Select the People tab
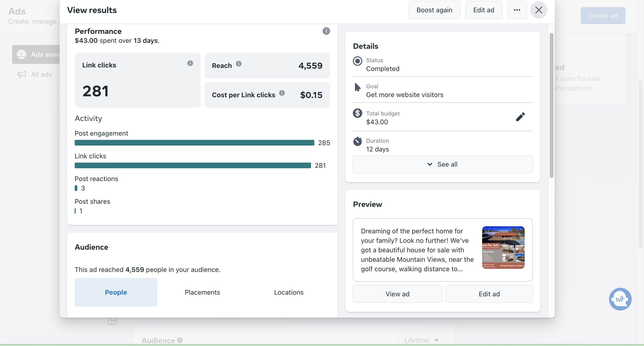The height and width of the screenshot is (346, 644). (116, 292)
